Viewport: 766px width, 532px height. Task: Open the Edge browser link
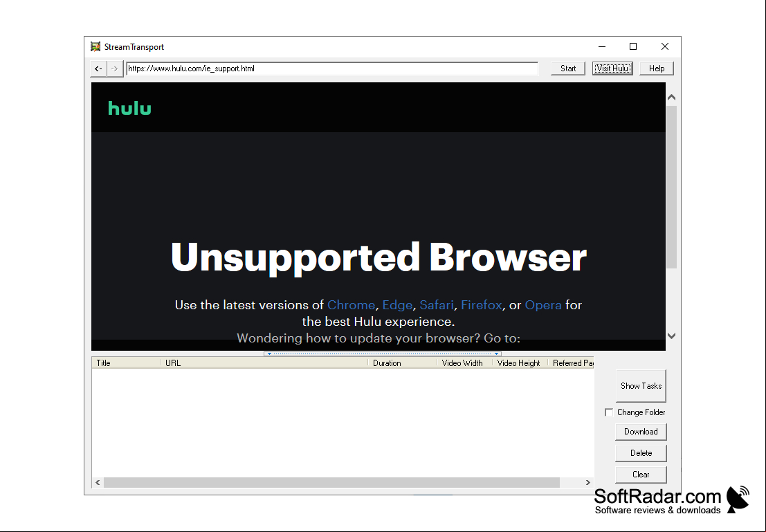[397, 305]
